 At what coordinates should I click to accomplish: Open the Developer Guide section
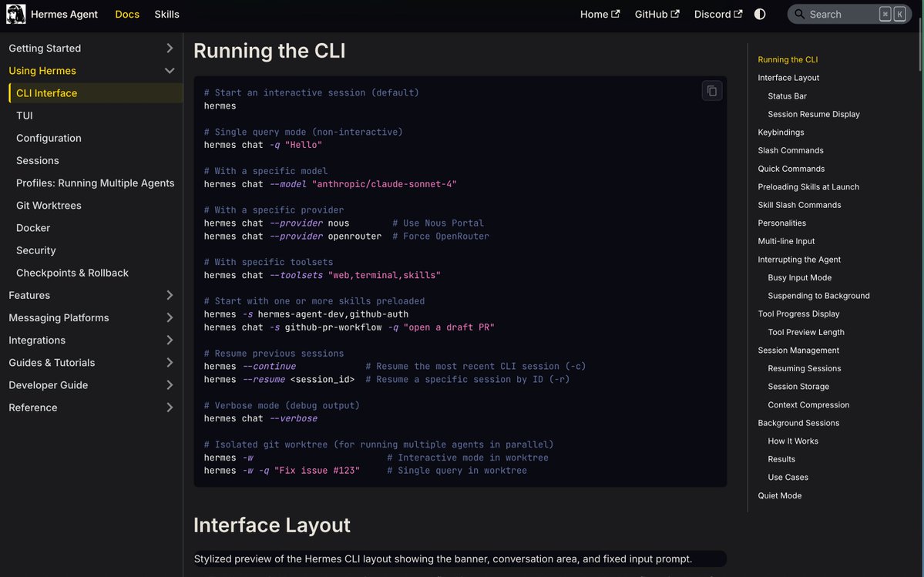click(49, 385)
